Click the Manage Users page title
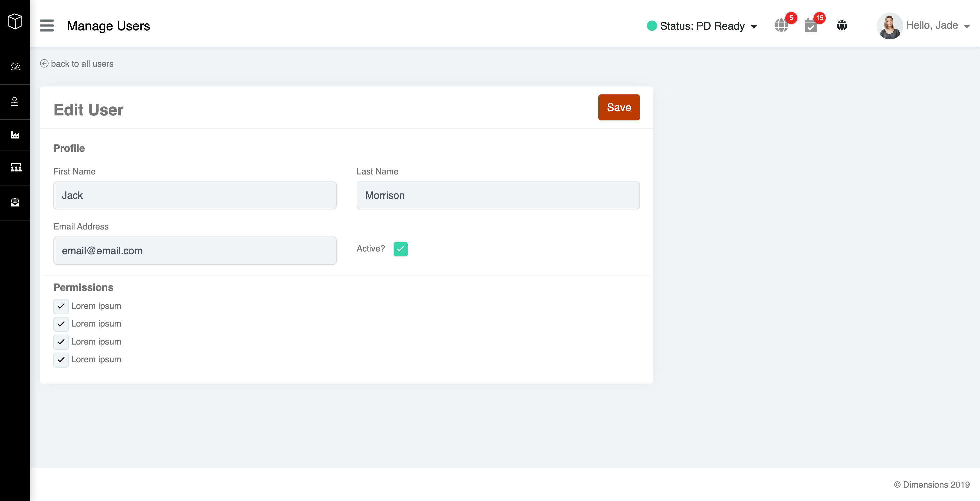 pos(108,26)
